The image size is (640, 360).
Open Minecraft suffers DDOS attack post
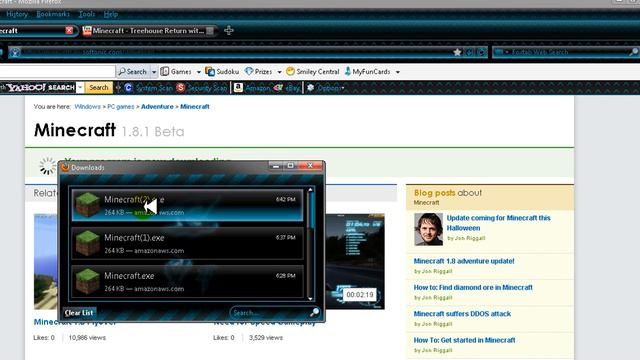(x=462, y=314)
